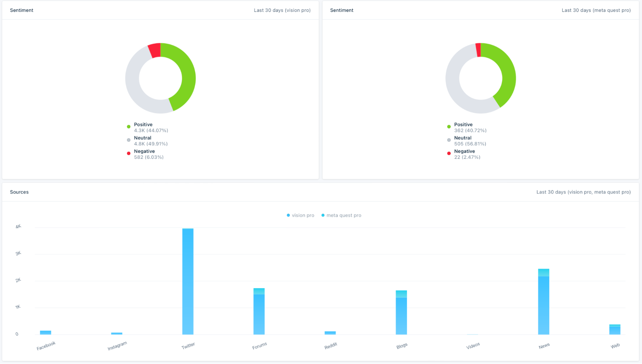Viewport: 642px width, 364px height.
Task: Click the Reddit bar in Sources chart
Action: tap(330, 332)
